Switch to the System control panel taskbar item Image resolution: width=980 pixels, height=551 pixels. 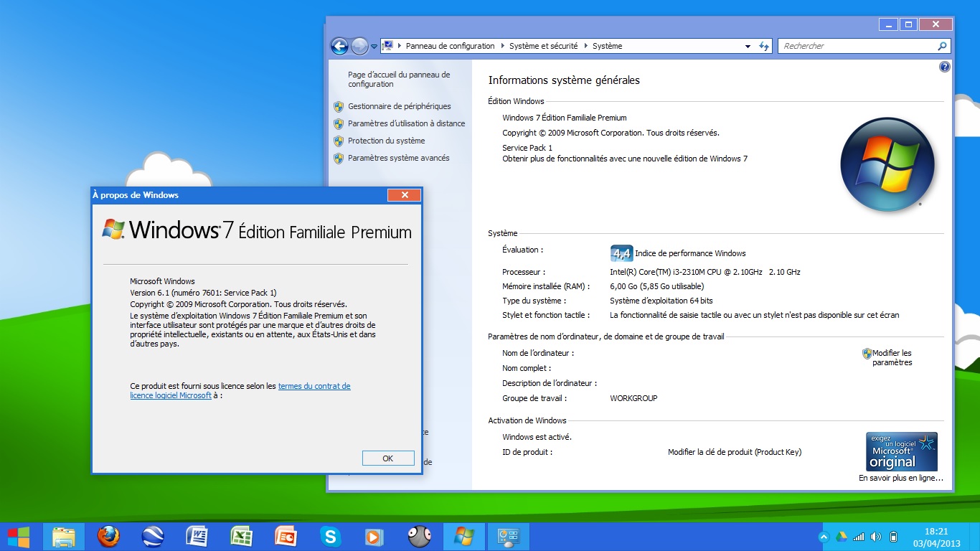click(x=508, y=536)
